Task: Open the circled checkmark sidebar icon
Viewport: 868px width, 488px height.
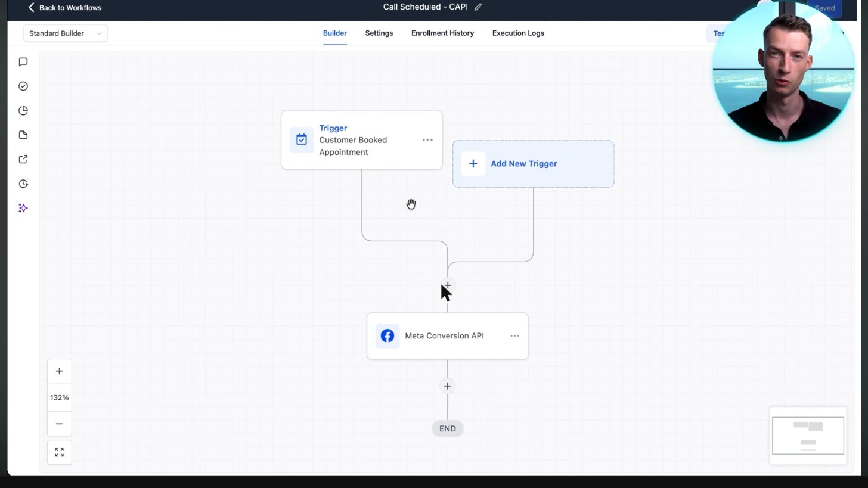Action: pyautogui.click(x=23, y=86)
